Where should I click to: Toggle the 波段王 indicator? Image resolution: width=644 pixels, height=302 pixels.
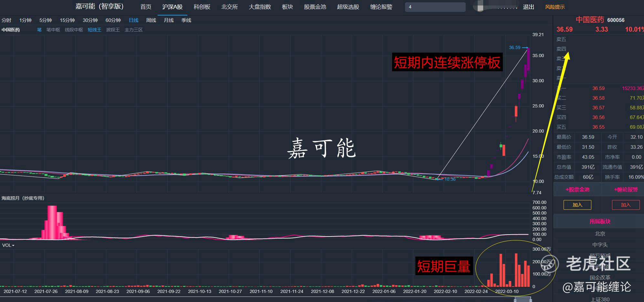point(113,30)
